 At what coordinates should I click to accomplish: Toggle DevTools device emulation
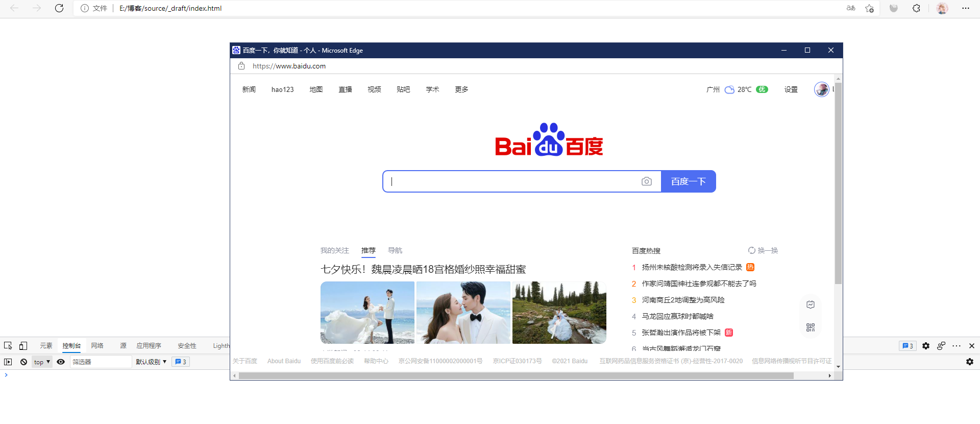[23, 346]
